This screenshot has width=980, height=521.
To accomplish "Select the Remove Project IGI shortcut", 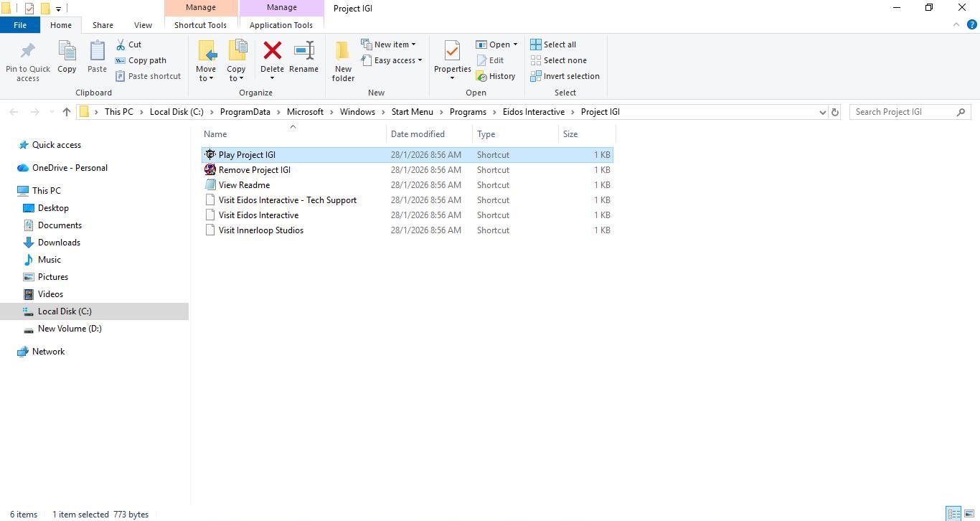I will (x=254, y=170).
